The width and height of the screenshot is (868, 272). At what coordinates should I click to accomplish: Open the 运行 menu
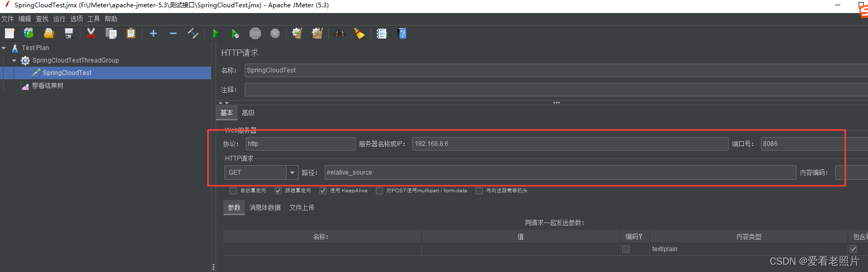click(x=59, y=19)
